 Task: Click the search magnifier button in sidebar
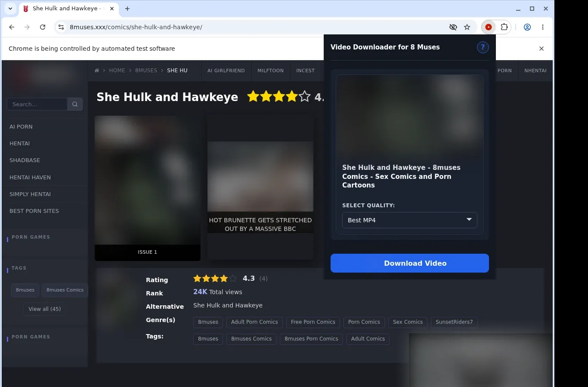coord(75,104)
